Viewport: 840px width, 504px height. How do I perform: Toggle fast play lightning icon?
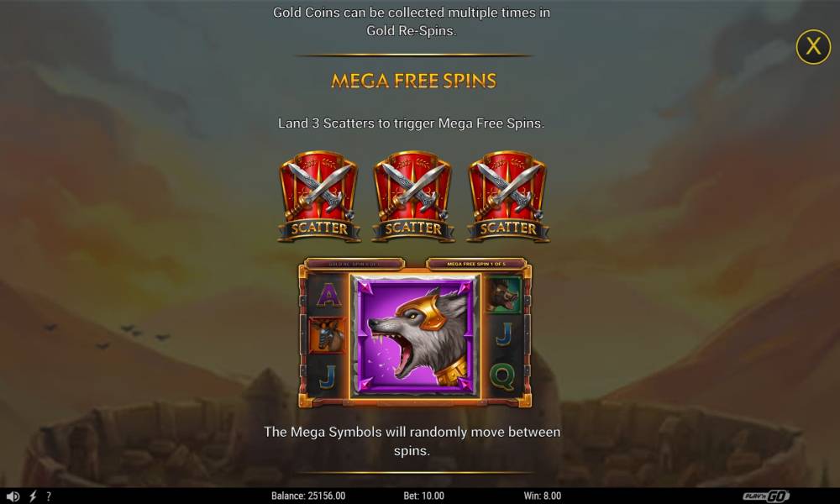point(33,496)
